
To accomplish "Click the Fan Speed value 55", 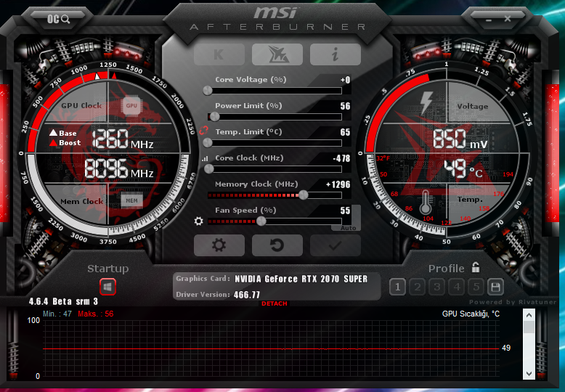I will (x=345, y=211).
